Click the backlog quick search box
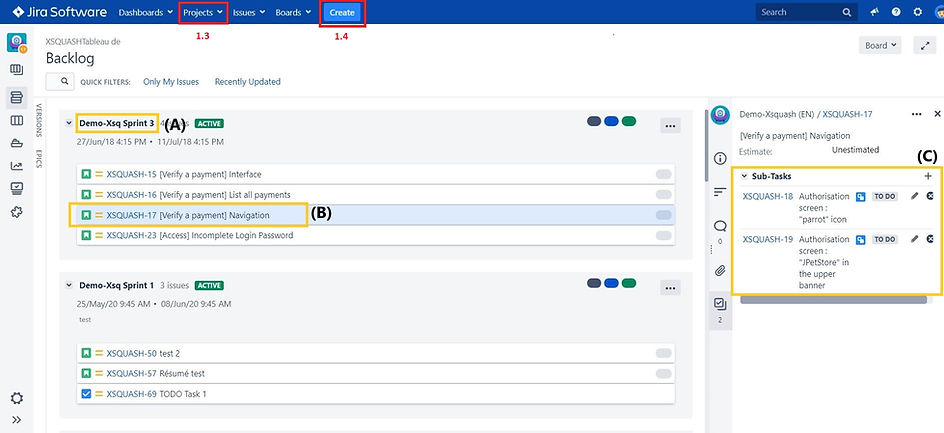Viewport: 944px width, 433px height. (x=60, y=81)
